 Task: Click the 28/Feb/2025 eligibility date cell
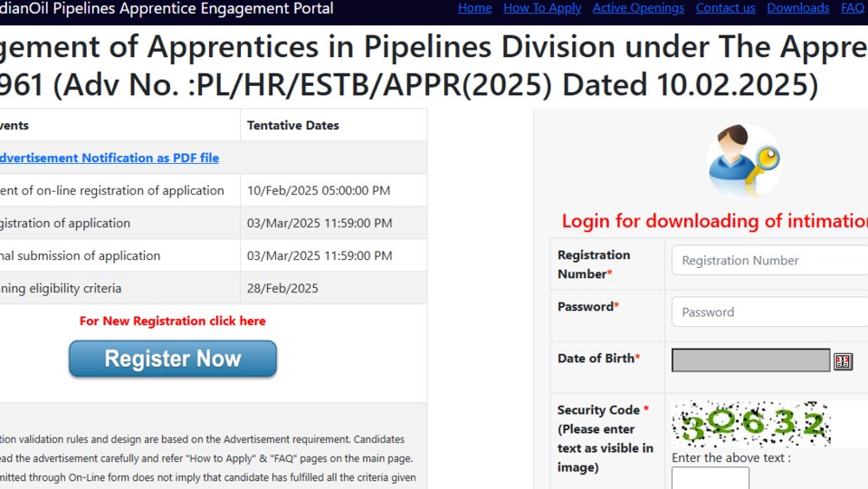point(333,288)
